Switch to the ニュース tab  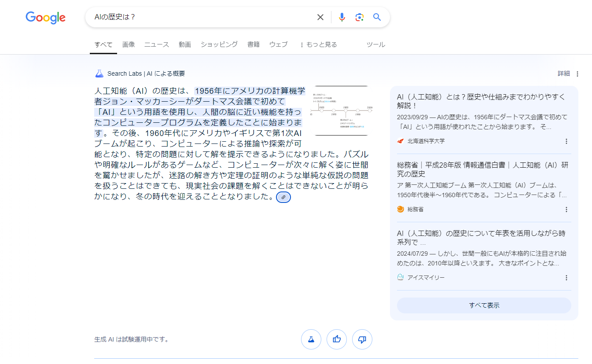click(x=157, y=44)
